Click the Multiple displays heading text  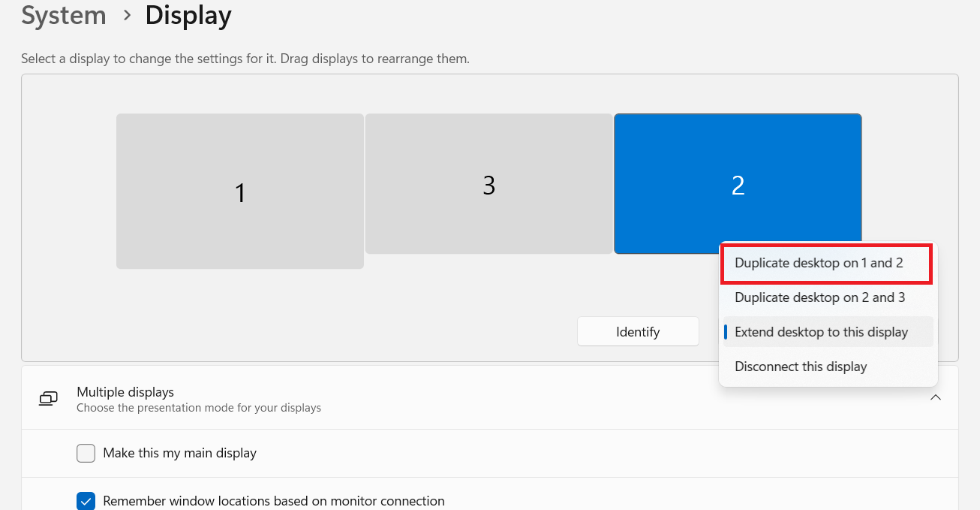pos(125,391)
